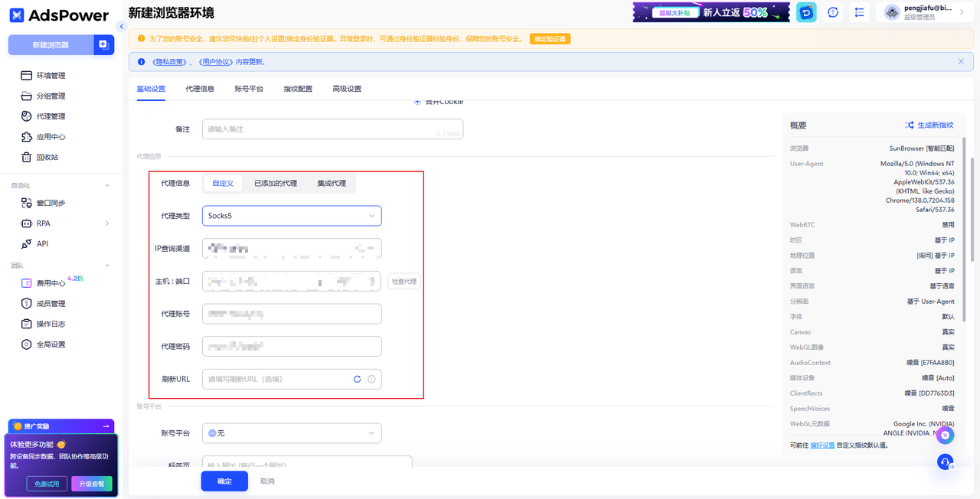Click the 新人立返 50% promo banner
The width and height of the screenshot is (980, 499).
(711, 12)
